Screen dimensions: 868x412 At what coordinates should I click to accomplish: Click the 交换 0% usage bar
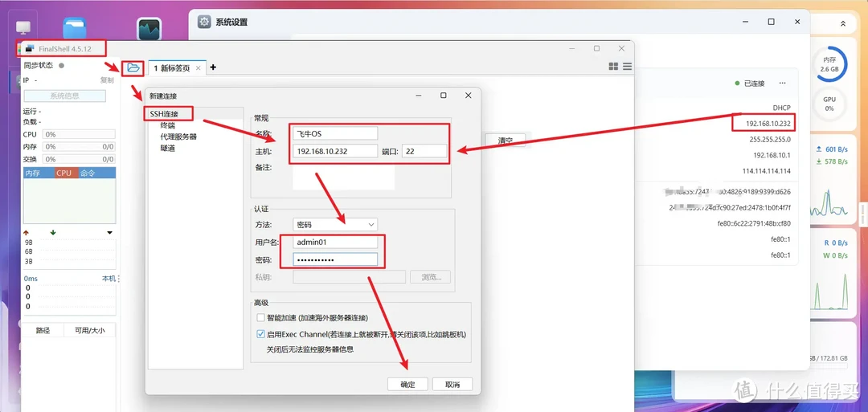tap(79, 159)
